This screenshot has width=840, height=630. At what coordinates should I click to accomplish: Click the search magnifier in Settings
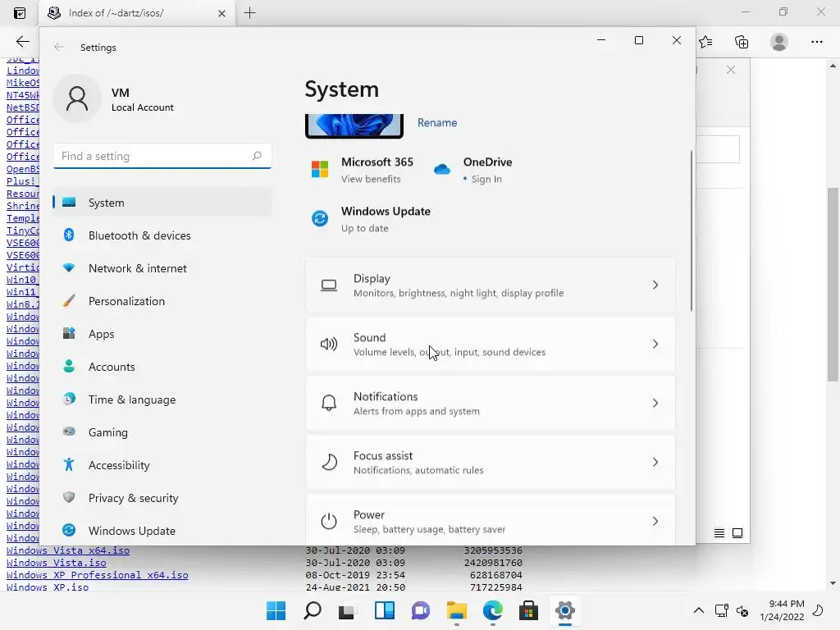tap(257, 156)
